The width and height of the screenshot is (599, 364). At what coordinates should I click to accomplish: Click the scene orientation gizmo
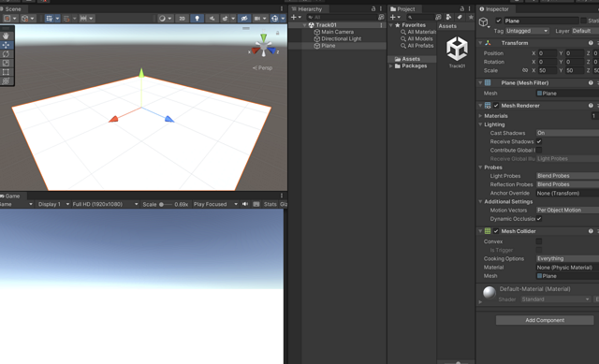pyautogui.click(x=264, y=46)
